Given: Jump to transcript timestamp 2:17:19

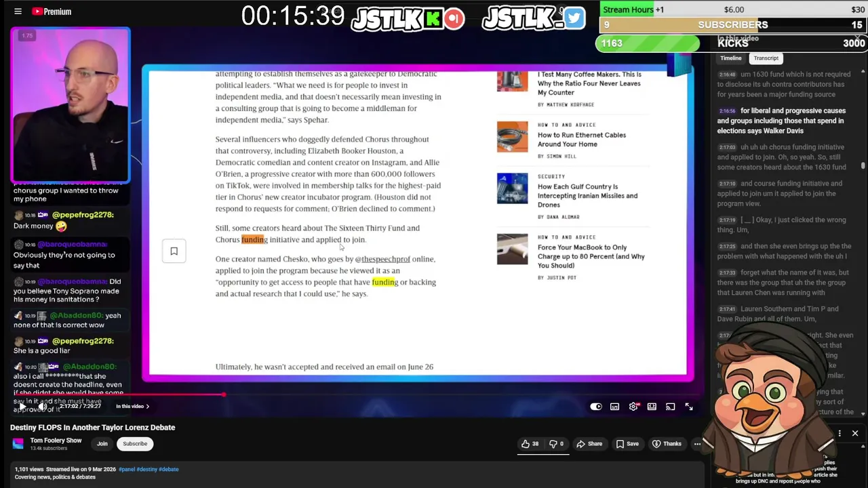Looking at the screenshot, I should click(728, 220).
